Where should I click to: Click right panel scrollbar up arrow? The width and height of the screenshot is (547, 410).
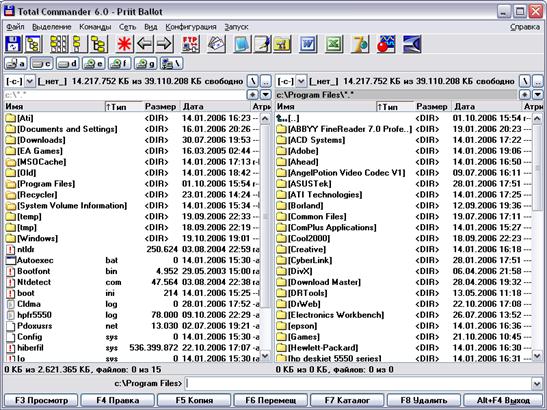[537, 119]
